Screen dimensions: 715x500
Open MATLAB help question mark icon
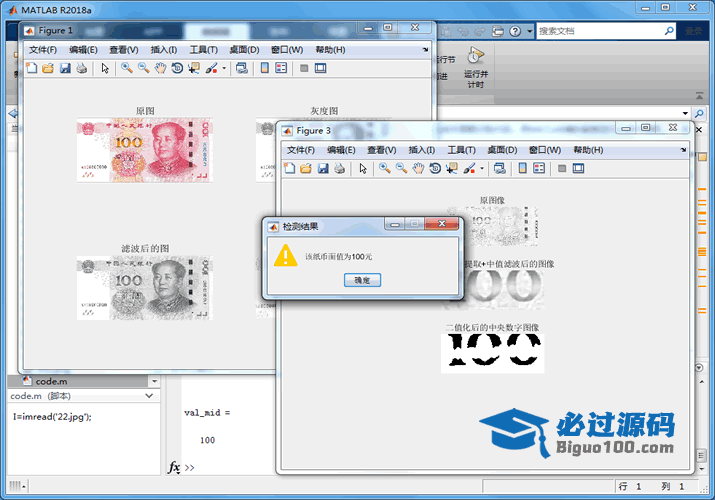pyautogui.click(x=515, y=31)
